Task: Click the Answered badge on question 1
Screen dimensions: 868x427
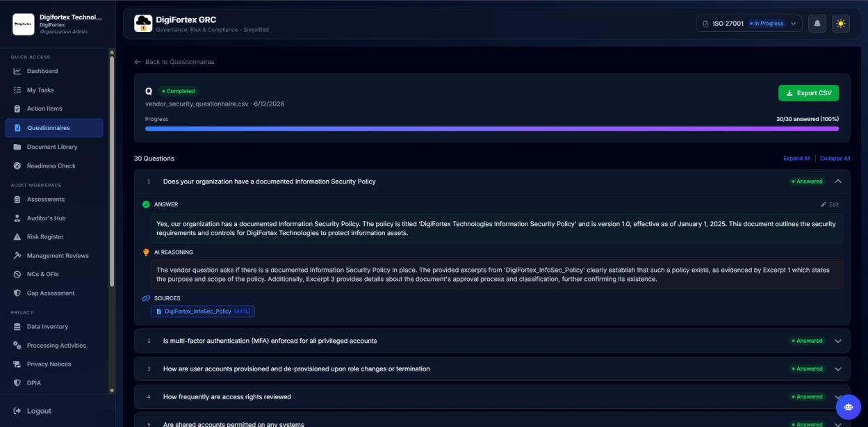Action: pyautogui.click(x=807, y=182)
